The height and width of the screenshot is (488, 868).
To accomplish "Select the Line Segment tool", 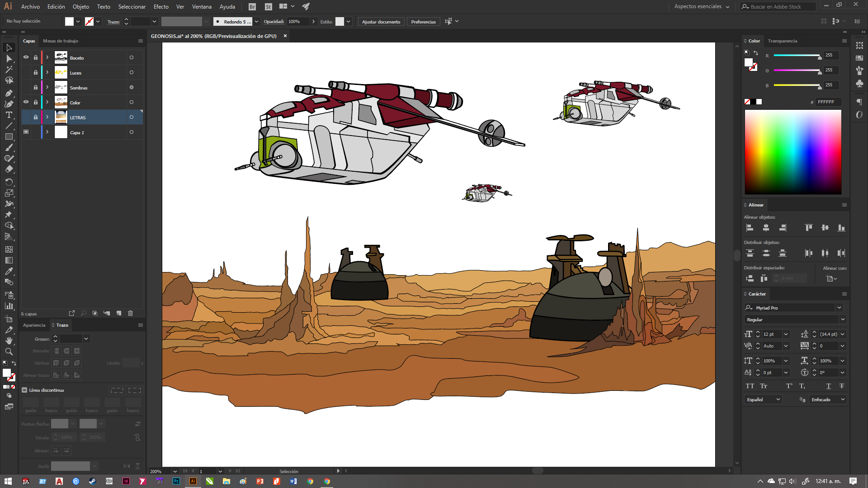I will (9, 126).
